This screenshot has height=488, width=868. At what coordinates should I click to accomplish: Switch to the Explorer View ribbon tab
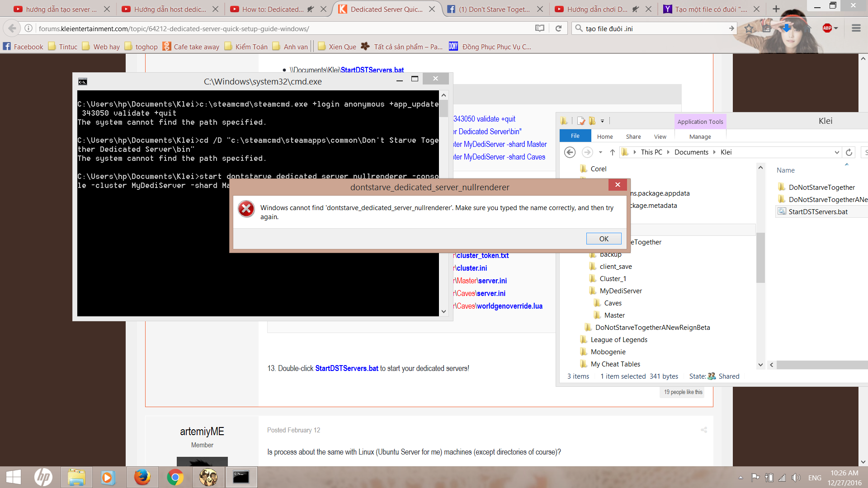tap(660, 136)
